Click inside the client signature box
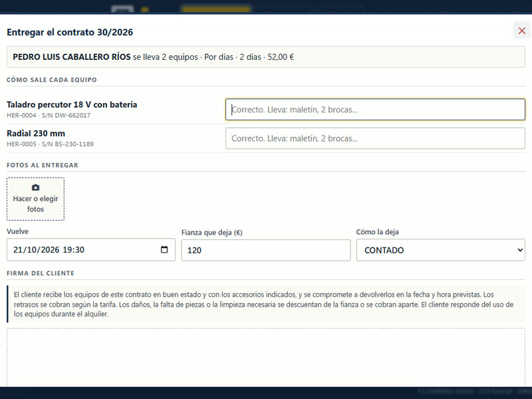The width and height of the screenshot is (532, 399). click(x=266, y=357)
